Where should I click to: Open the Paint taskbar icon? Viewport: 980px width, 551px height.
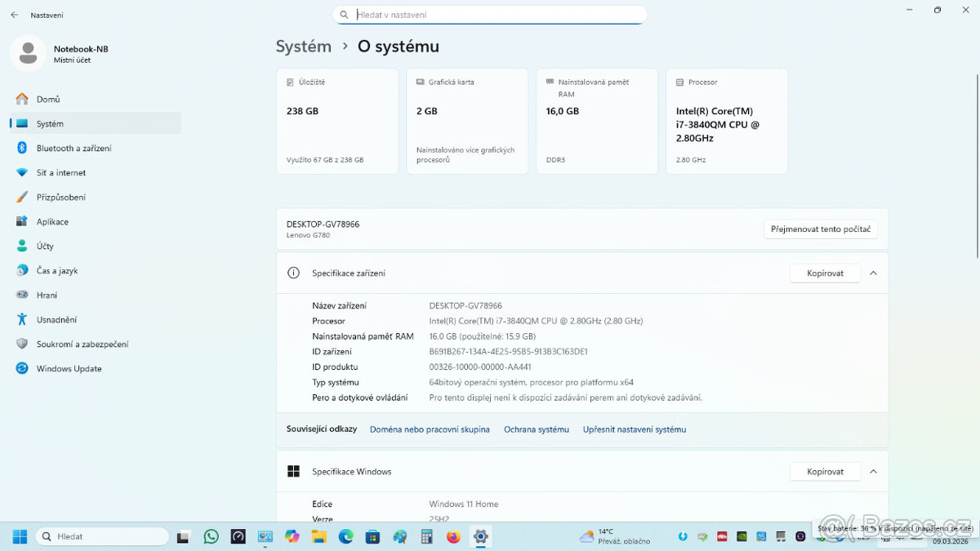[x=399, y=536]
